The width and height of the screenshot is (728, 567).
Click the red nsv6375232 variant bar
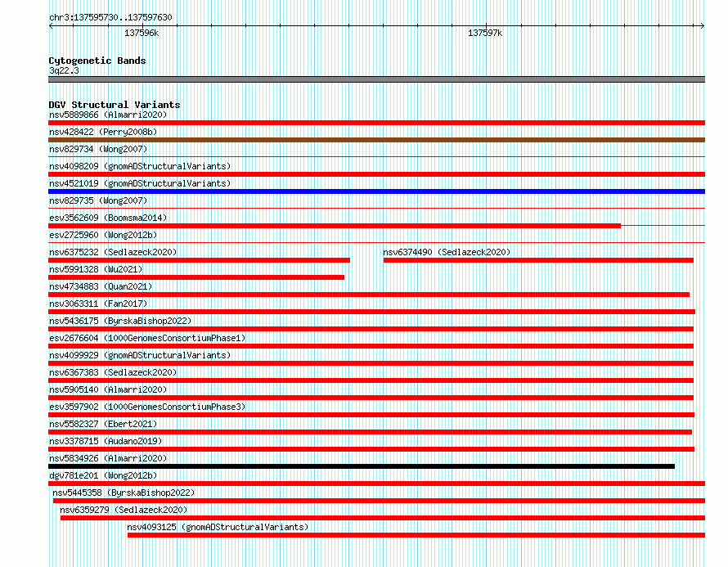click(200, 260)
